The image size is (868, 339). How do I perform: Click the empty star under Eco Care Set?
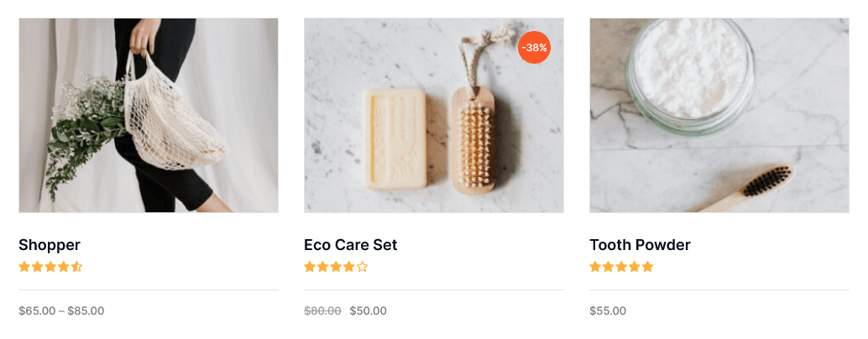pos(362,267)
